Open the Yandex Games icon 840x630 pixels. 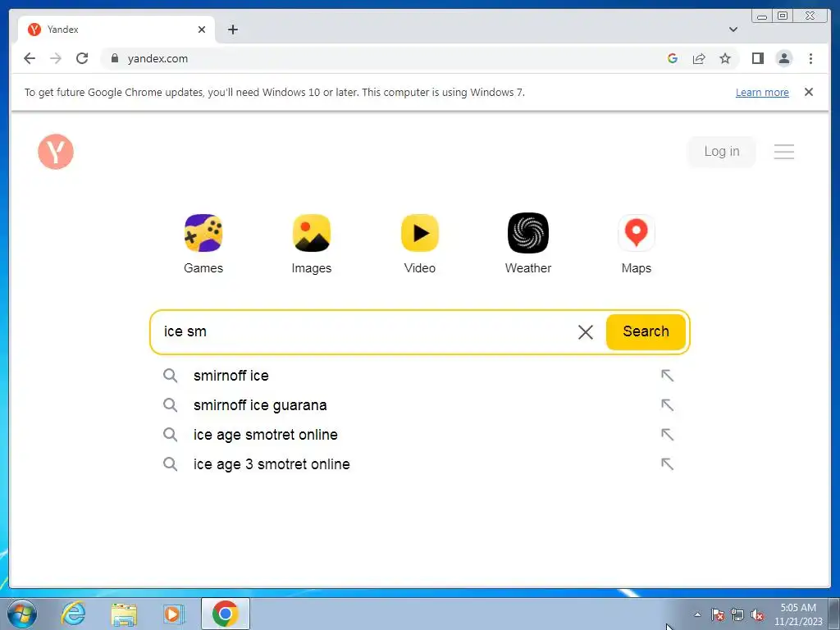[x=203, y=233]
